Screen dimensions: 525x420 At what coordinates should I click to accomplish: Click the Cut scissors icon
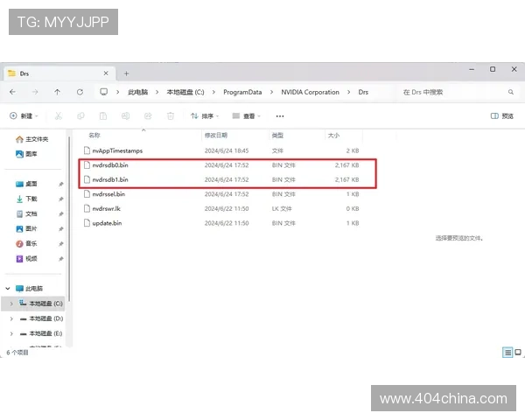click(59, 115)
